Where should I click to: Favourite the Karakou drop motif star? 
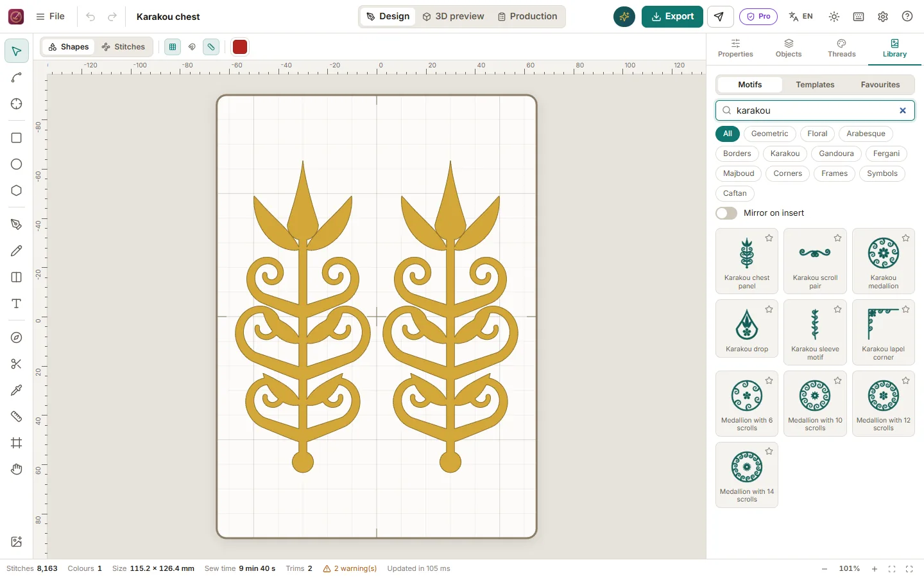(x=769, y=310)
